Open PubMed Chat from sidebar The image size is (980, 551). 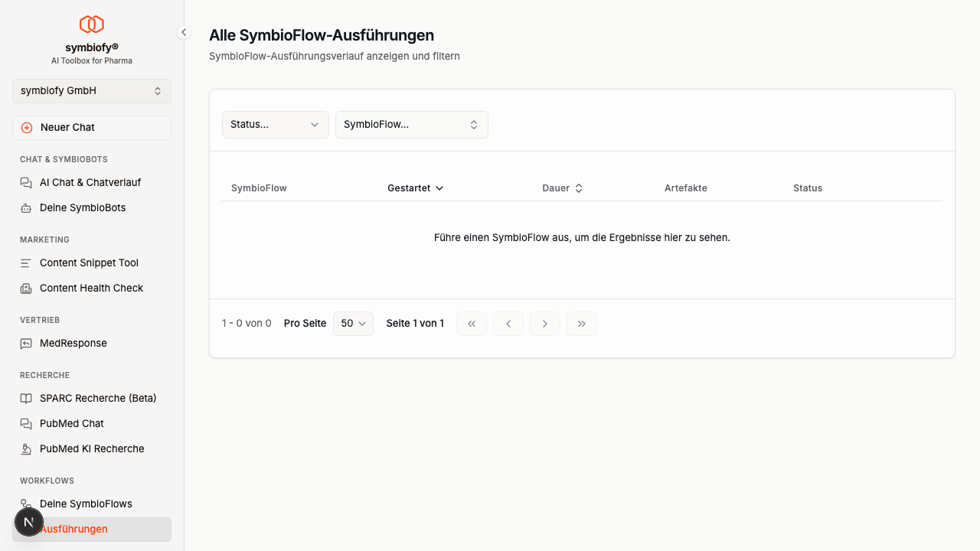pos(72,424)
